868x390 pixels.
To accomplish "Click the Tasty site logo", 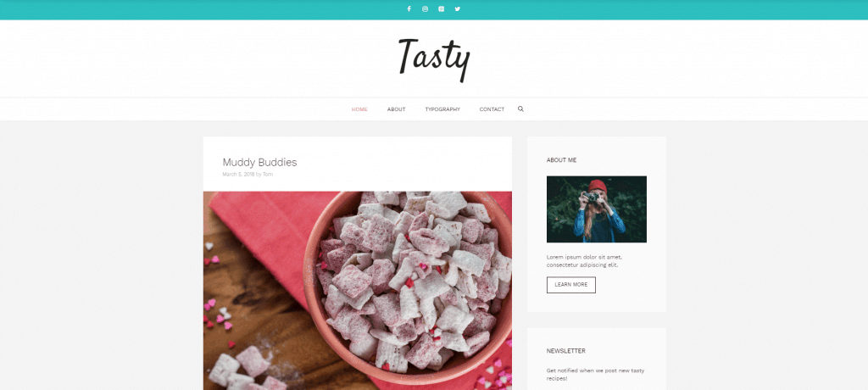I will tap(434, 58).
